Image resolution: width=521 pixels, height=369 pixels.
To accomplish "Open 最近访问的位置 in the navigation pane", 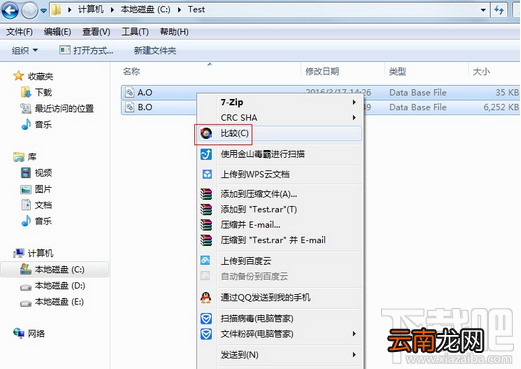I will point(64,108).
